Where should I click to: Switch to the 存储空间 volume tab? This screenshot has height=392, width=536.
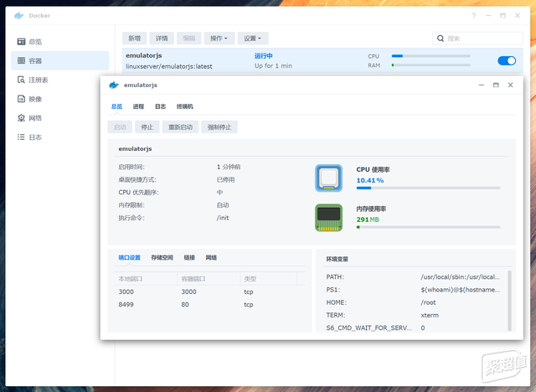point(162,258)
